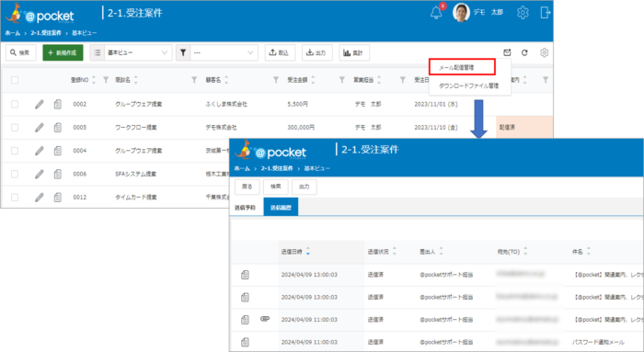Image resolution: width=644 pixels, height=352 pixels.
Task: Switch to 送信予約 tab
Action: point(246,208)
